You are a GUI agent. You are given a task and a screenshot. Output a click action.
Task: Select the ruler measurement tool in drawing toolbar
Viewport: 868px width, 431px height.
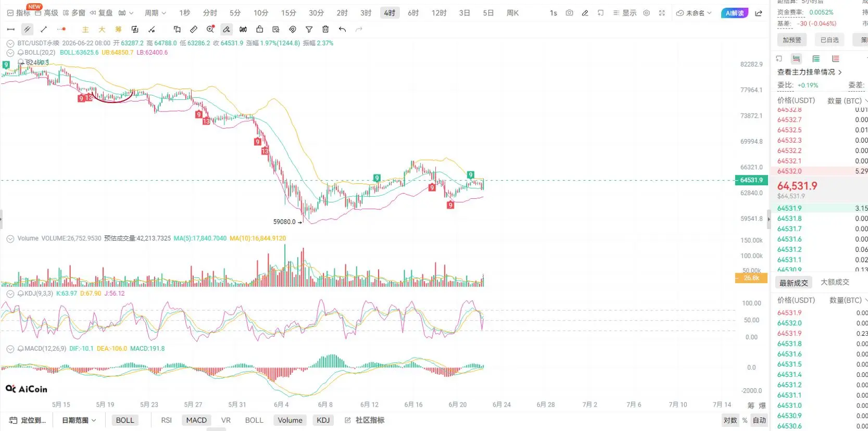[194, 30]
